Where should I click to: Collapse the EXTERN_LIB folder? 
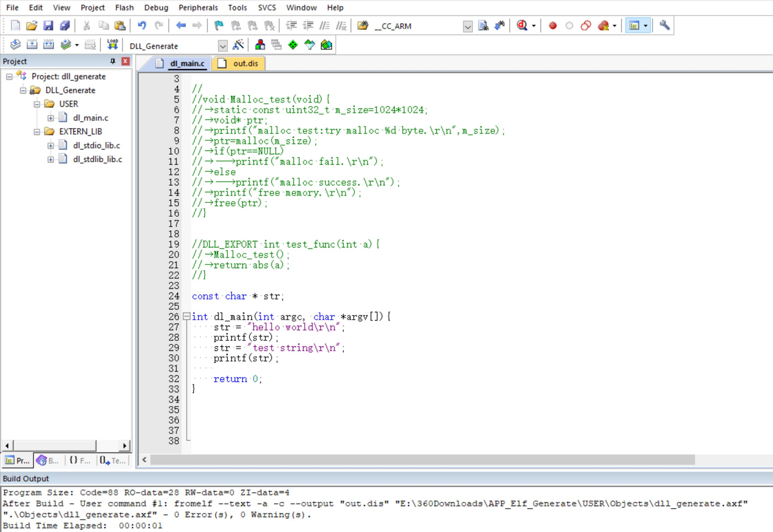tap(37, 132)
